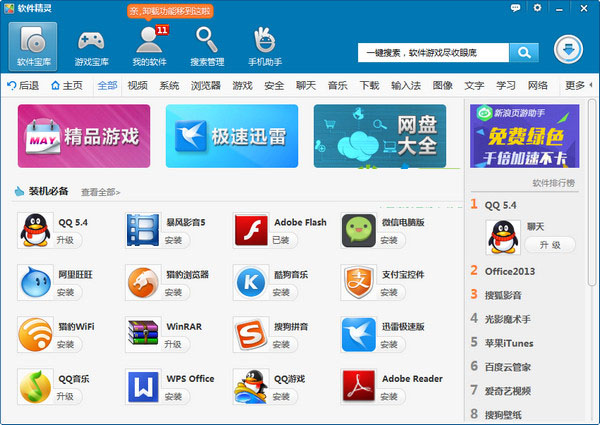Open the 游戏宝库 game library
Screen dimensions: 600x425
click(91, 46)
